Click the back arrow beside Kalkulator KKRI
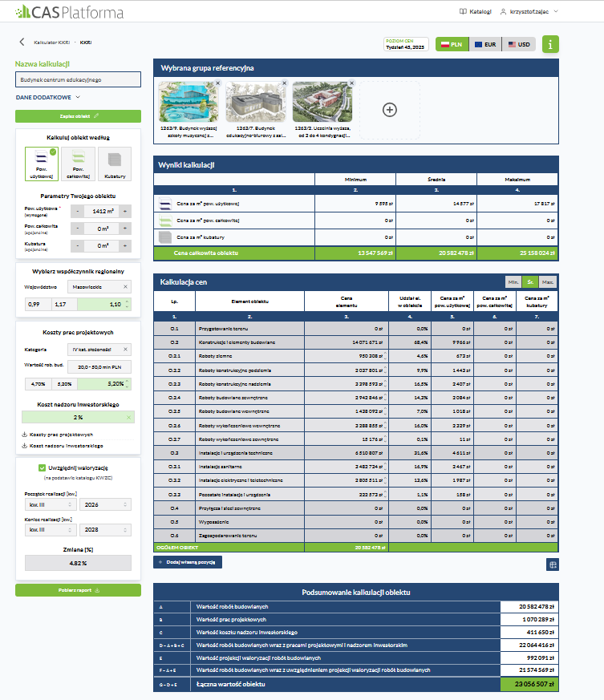Screen dimensions: 604x700 [x=22, y=42]
